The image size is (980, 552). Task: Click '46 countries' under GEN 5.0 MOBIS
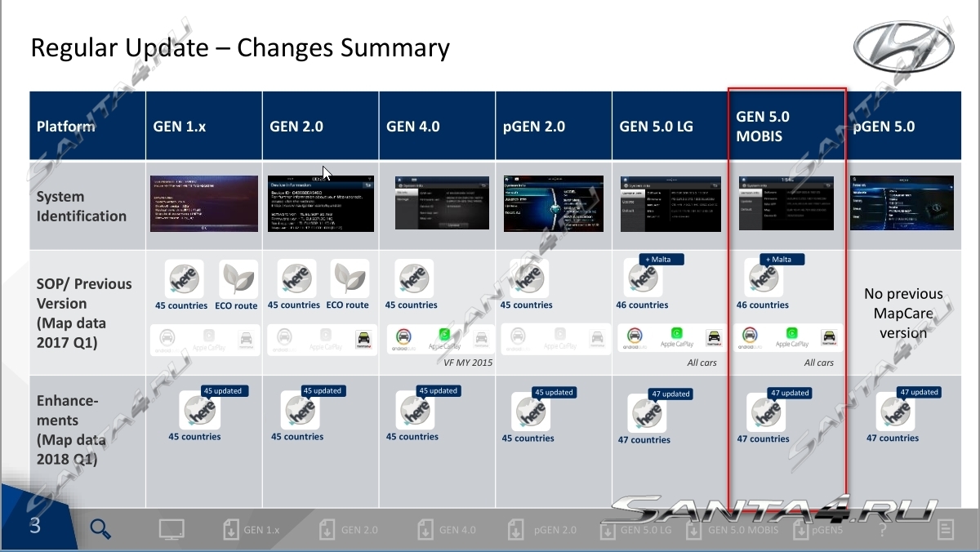coord(763,305)
